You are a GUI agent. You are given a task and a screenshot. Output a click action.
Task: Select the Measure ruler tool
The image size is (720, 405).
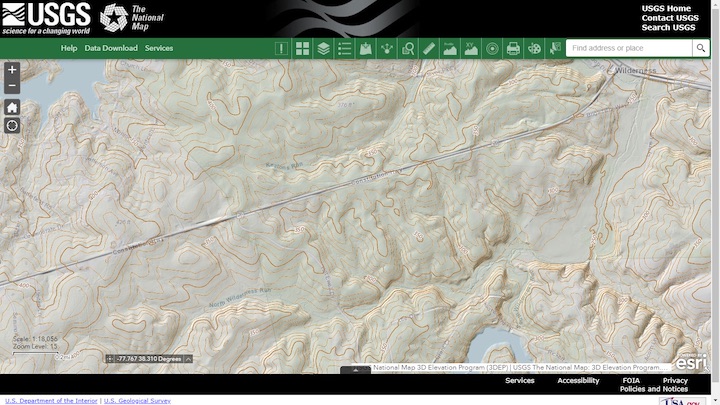[428, 48]
